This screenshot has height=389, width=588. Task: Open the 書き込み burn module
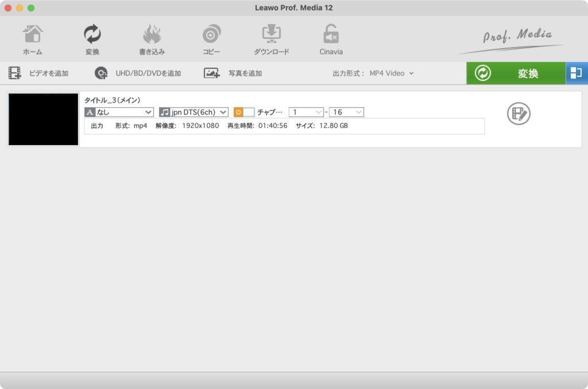coord(152,40)
